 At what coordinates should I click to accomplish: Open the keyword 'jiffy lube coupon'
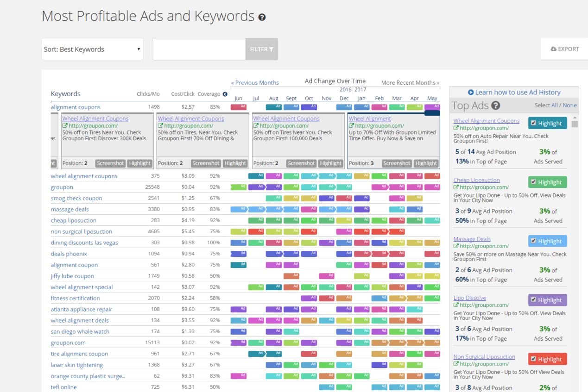(x=72, y=276)
